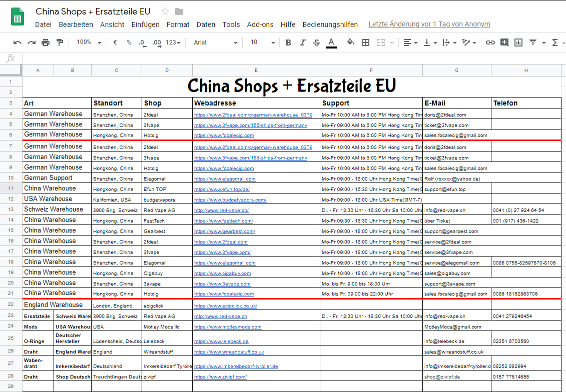Viewport: 566px width, 392px height.
Task: Select cell 'Red Vape AG' in row 13
Action: pyautogui.click(x=167, y=210)
